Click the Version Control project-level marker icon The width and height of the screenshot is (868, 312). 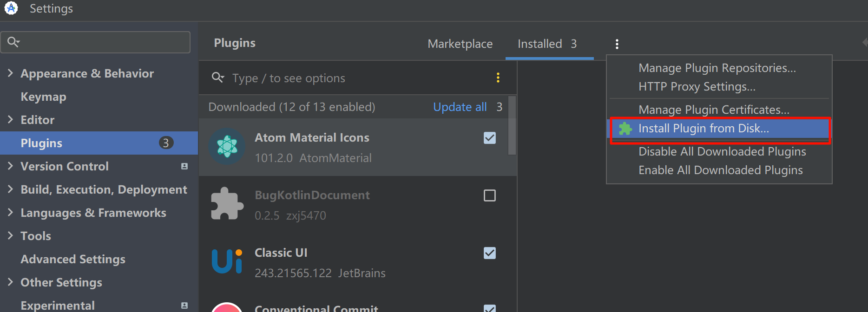[184, 166]
